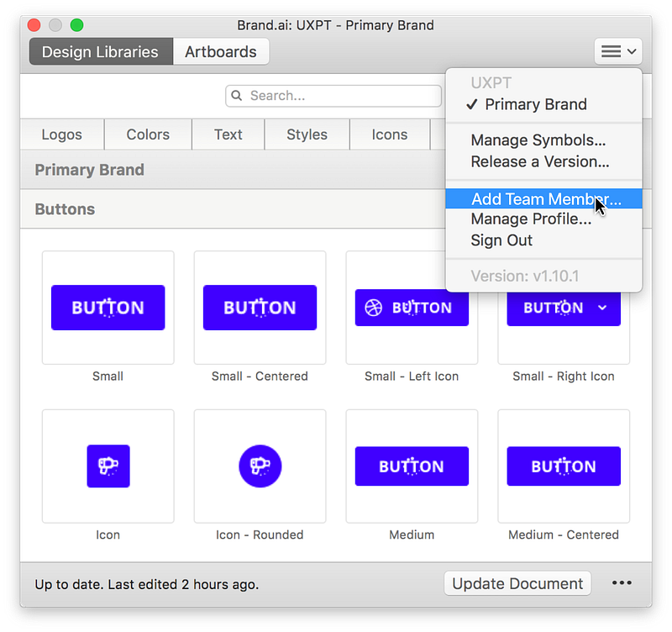Open the hamburger menu dropdown
Viewport: 672px width, 632px height.
(x=617, y=51)
